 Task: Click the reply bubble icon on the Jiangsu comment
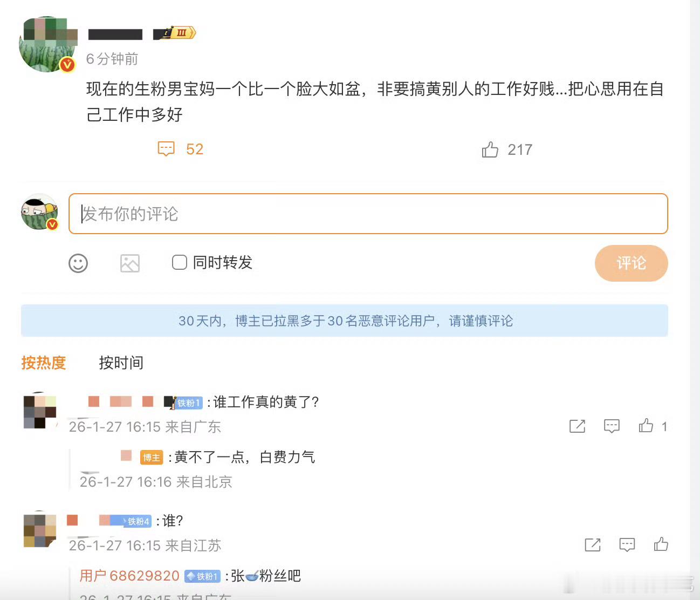pos(627,545)
